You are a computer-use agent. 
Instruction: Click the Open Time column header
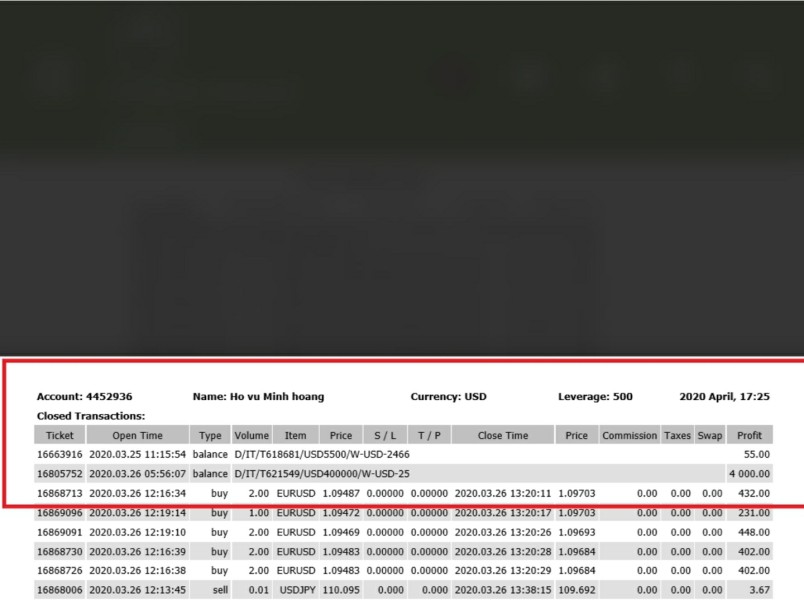[137, 435]
